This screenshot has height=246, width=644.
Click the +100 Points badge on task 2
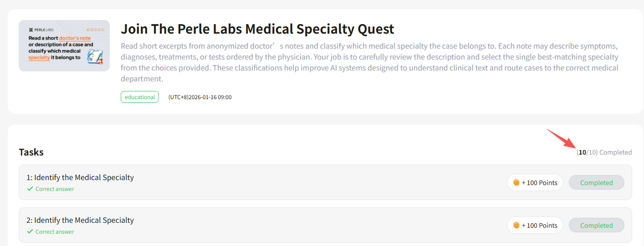(x=535, y=226)
